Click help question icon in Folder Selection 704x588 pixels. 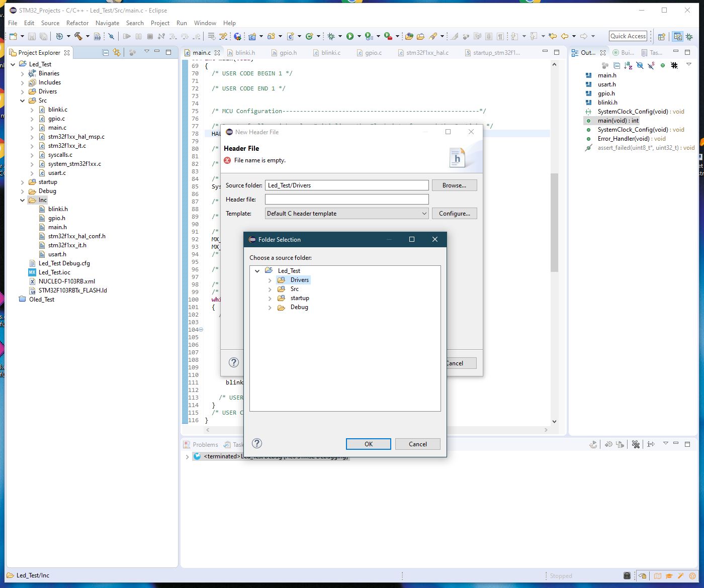coord(257,443)
